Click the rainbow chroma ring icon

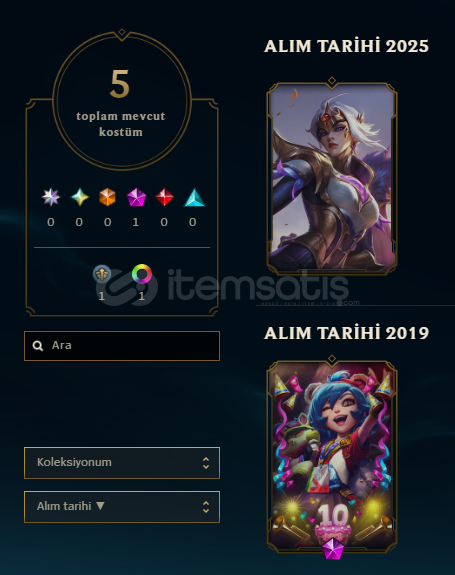[x=142, y=274]
